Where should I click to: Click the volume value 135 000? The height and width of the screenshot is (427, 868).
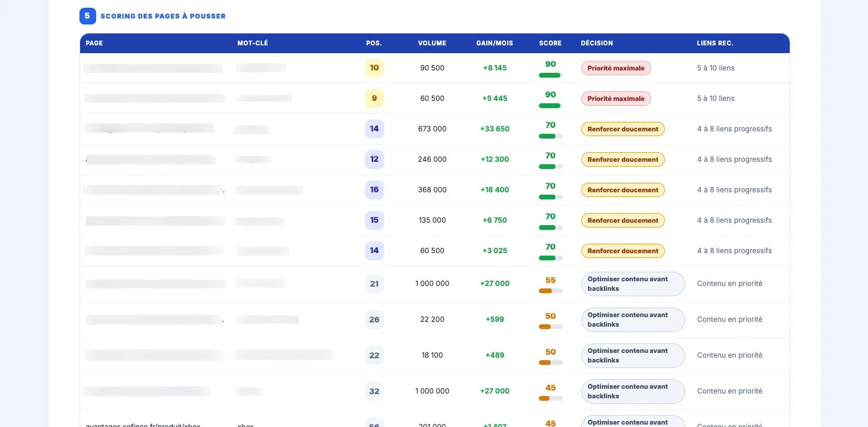pyautogui.click(x=432, y=220)
